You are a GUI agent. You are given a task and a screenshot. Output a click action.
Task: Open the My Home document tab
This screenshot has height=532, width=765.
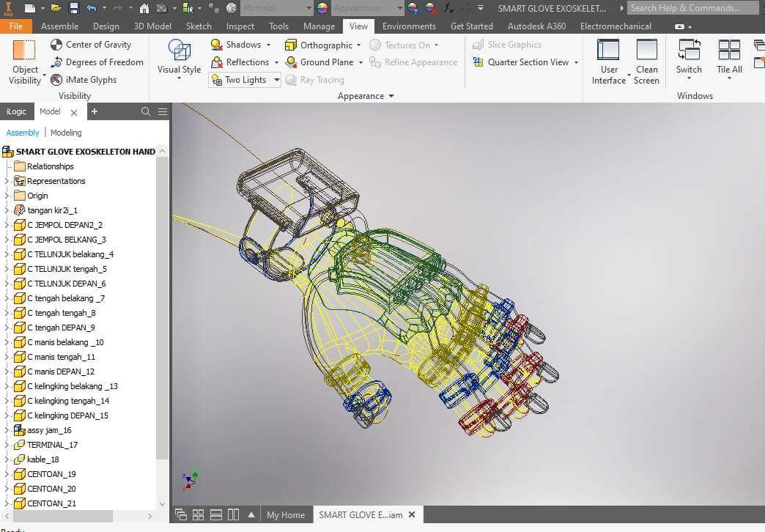tap(285, 515)
